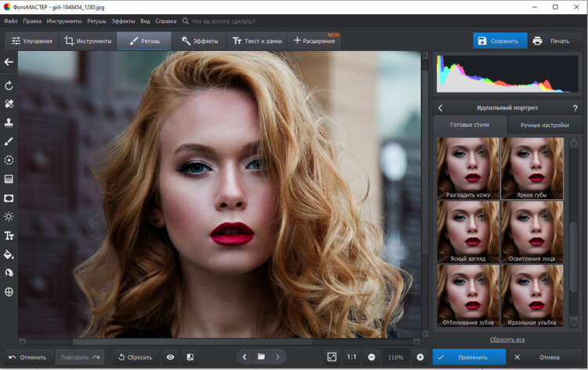The image size is (588, 370).
Task: Switch to Ручные настройки tab
Action: click(x=545, y=125)
